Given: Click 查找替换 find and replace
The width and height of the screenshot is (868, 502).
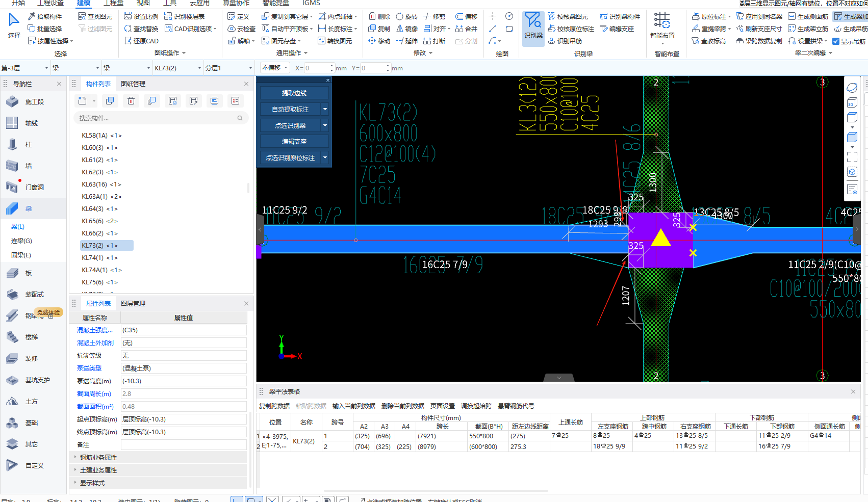Looking at the screenshot, I should [141, 29].
